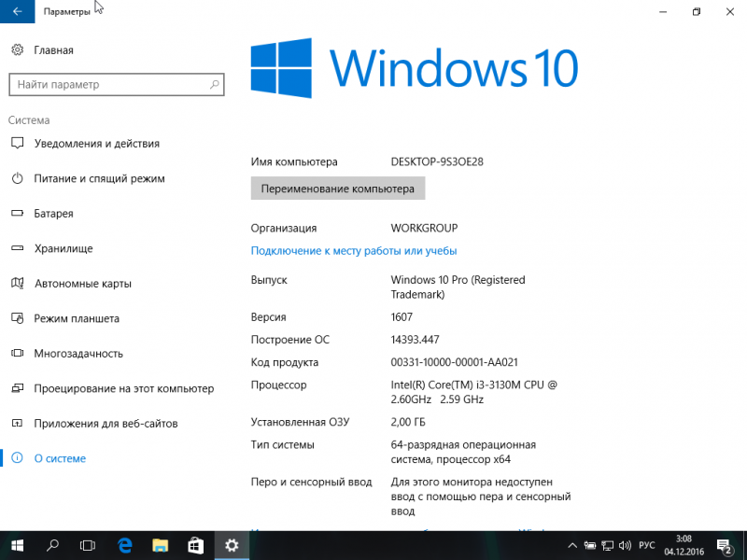The height and width of the screenshot is (560, 747).
Task: Click the magnifier icon in the search box
Action: (215, 85)
